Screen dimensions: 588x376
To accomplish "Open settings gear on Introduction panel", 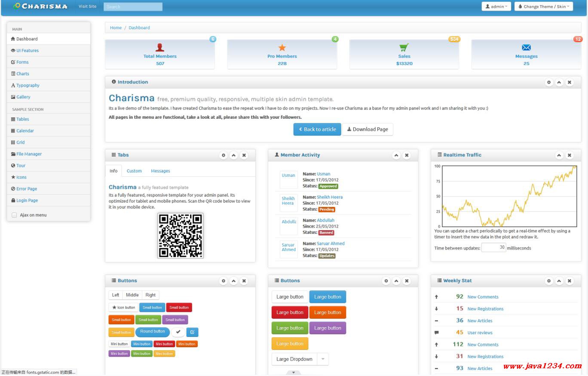I will 549,82.
